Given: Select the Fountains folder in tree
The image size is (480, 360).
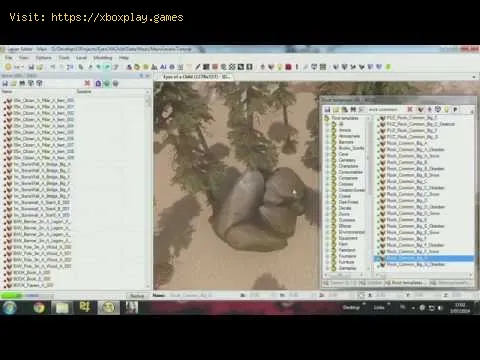Looking at the screenshot, I should [347, 256].
